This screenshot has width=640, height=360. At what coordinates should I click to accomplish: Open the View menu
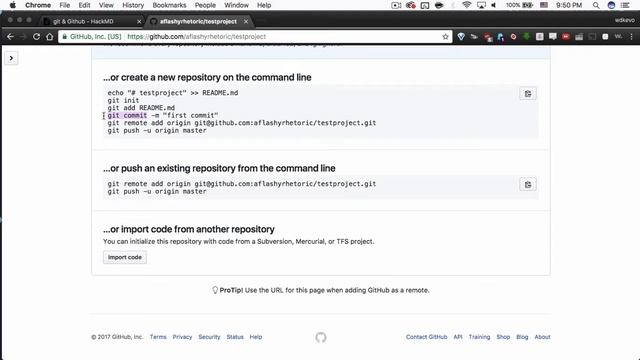[x=106, y=5]
